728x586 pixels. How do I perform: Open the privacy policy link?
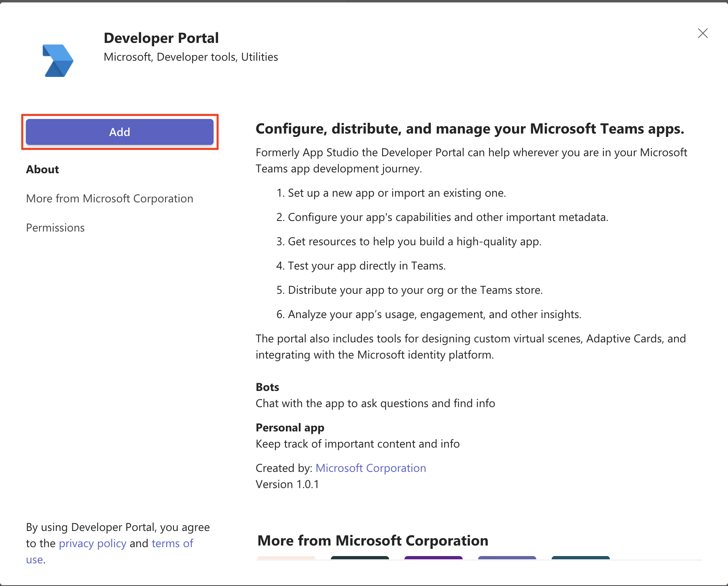(93, 543)
